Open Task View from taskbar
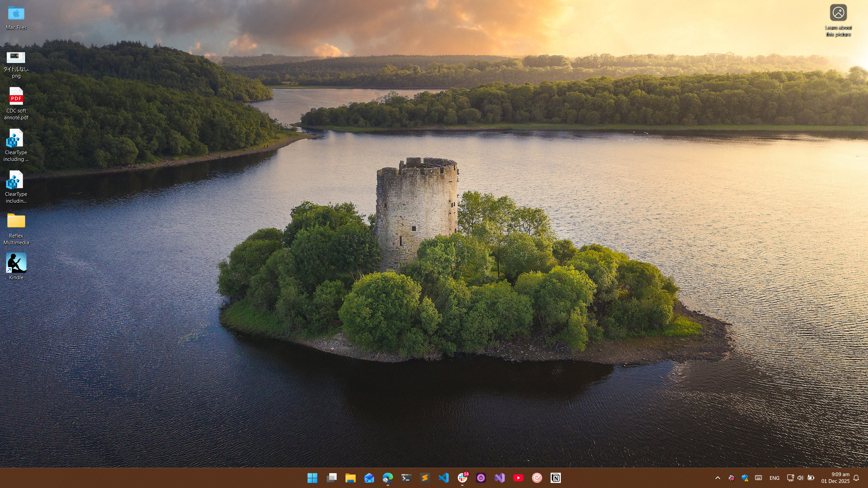868x488 pixels. tap(331, 478)
